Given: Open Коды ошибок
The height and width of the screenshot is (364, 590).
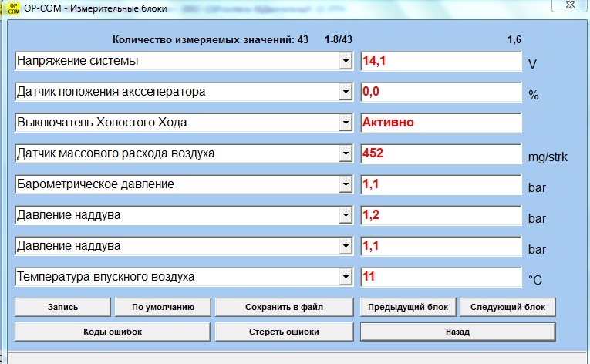Looking at the screenshot, I should click(x=113, y=332).
